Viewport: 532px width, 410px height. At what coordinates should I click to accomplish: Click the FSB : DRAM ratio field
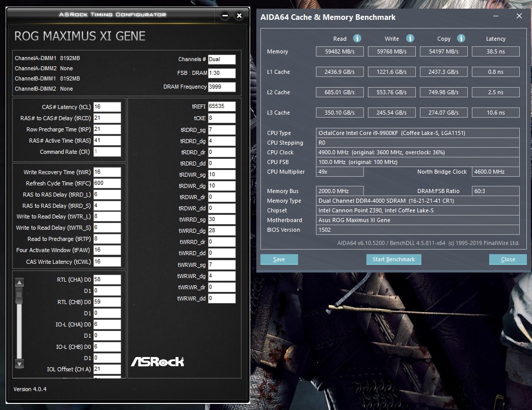[222, 73]
